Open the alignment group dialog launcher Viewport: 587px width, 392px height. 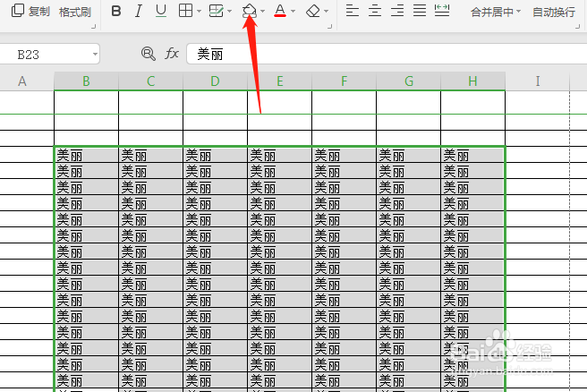click(x=578, y=27)
